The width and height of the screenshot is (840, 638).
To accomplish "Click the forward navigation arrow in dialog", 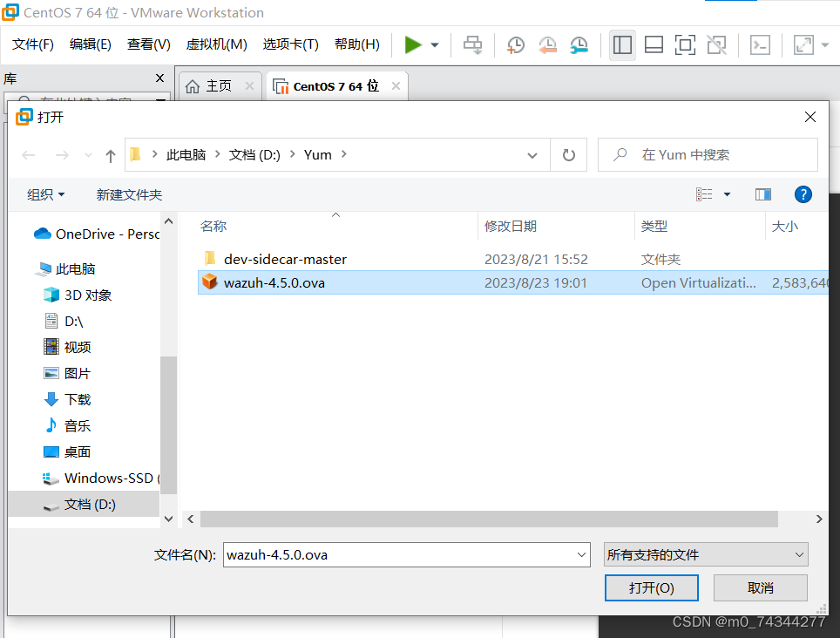I will (x=62, y=155).
